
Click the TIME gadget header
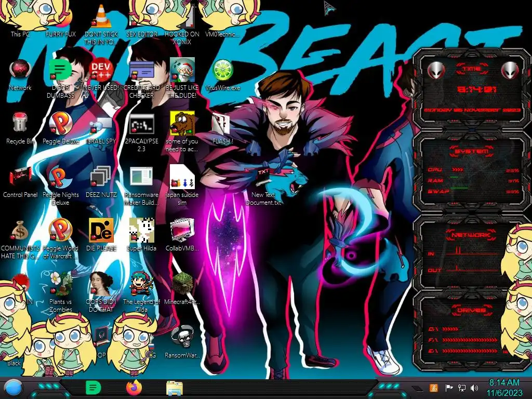(x=472, y=69)
